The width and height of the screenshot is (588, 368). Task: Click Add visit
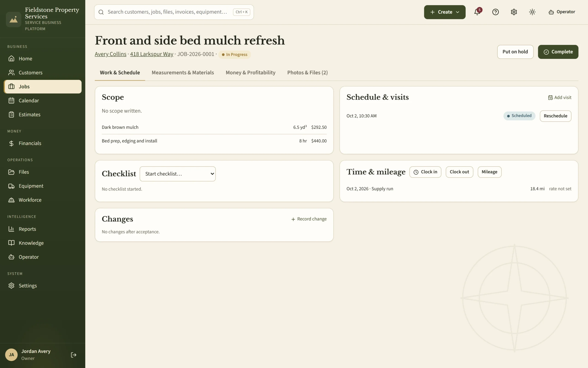click(560, 98)
